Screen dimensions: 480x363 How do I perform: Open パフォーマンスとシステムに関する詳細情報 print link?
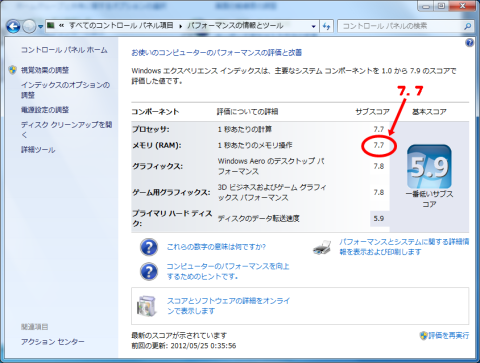404,247
